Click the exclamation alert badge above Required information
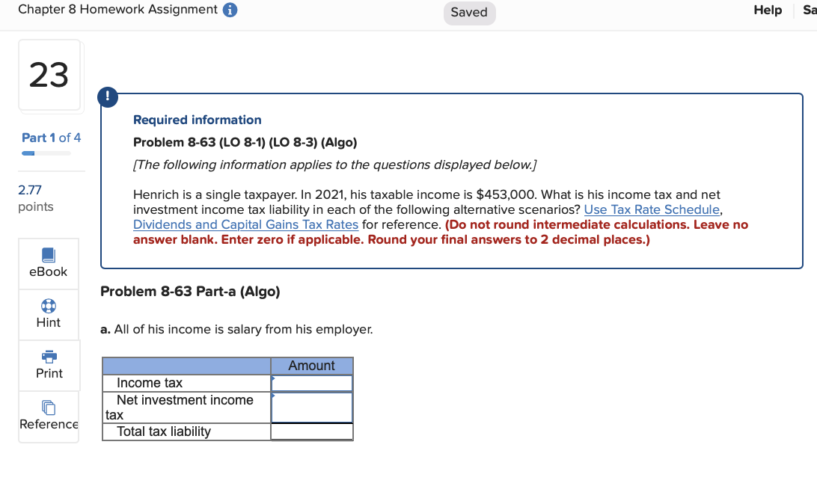This screenshot has width=817, height=504. [x=107, y=96]
